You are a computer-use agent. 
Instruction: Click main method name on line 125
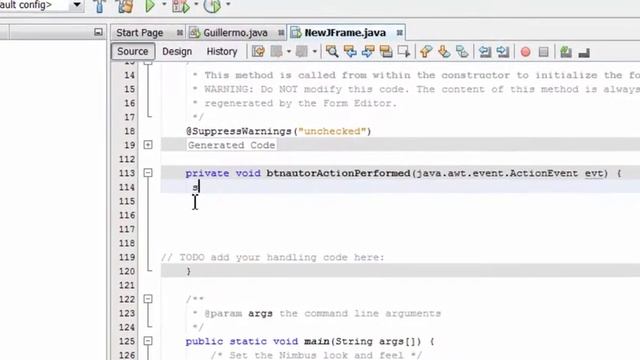pyautogui.click(x=317, y=341)
